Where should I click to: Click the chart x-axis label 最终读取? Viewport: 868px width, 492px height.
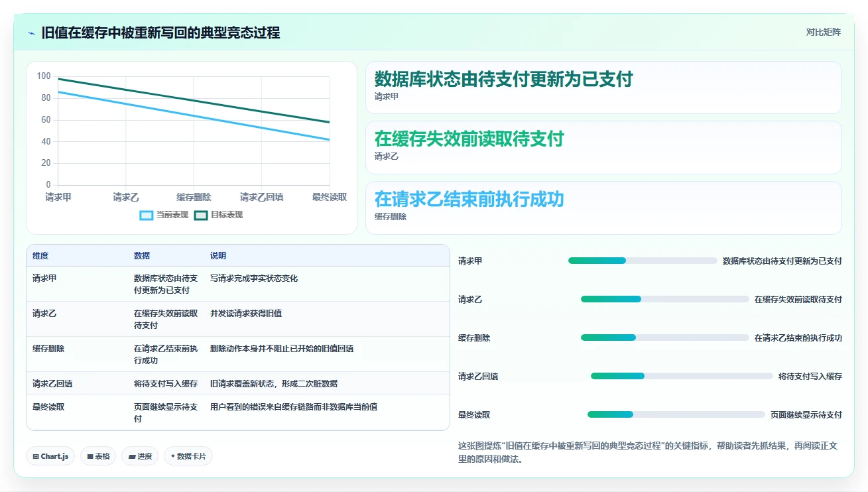click(x=330, y=197)
